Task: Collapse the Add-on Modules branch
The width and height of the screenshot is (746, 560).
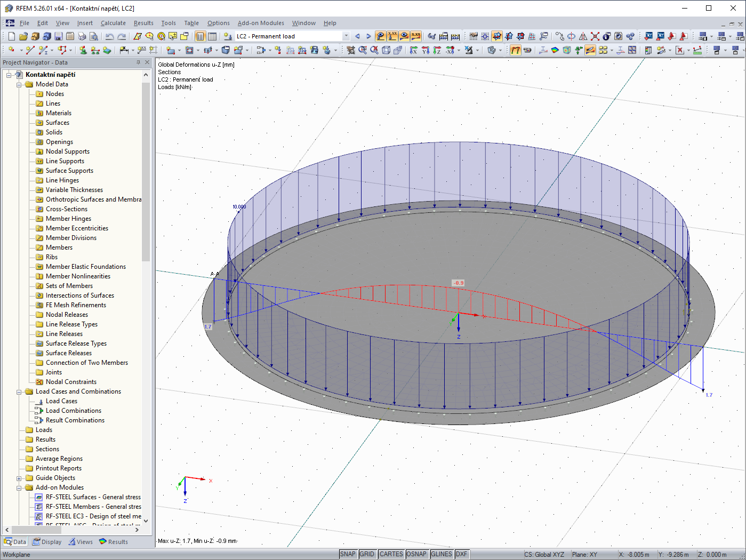Action: click(18, 487)
